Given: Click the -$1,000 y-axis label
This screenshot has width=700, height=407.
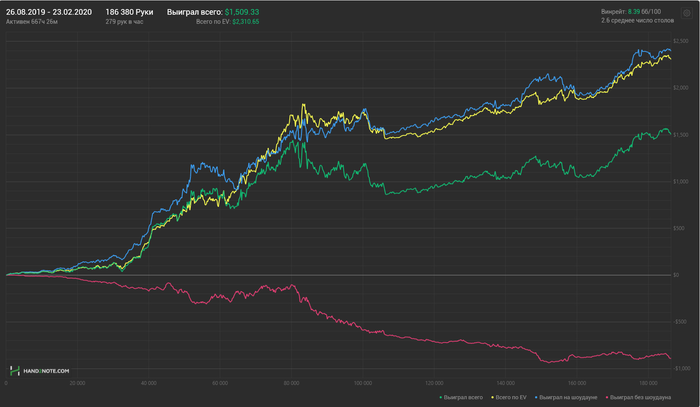Looking at the screenshot, I should [681, 368].
